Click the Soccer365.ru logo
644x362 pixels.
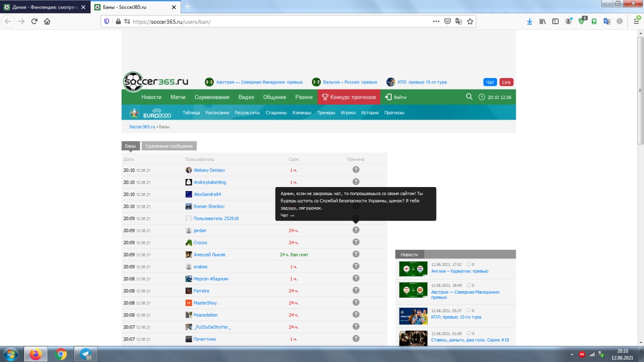(156, 81)
